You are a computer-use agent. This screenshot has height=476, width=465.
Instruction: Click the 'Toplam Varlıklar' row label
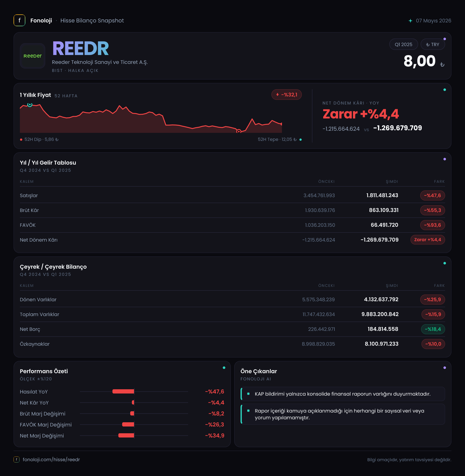pos(40,314)
